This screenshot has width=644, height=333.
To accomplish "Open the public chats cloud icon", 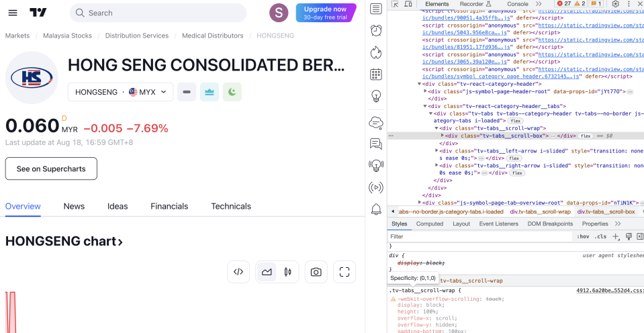I will point(376,122).
